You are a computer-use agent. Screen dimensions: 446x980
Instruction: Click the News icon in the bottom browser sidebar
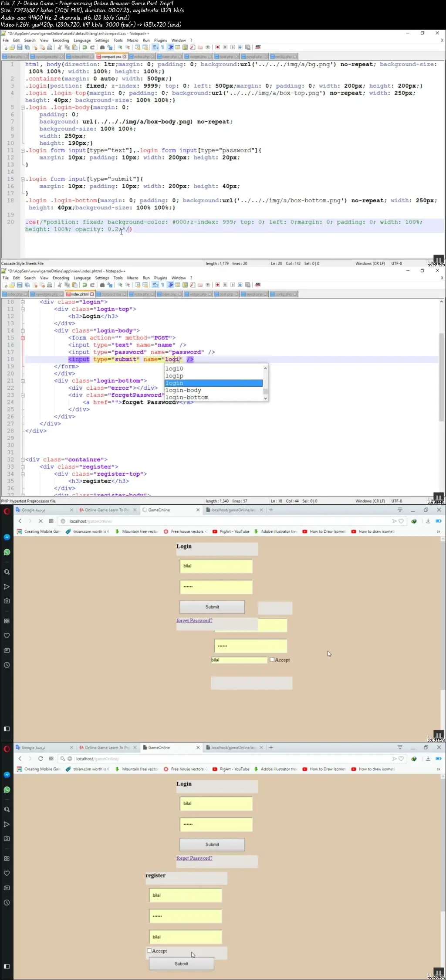tap(7, 888)
